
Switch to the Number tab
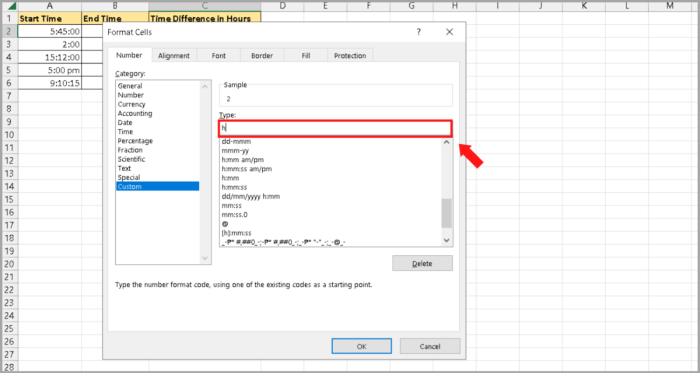[129, 55]
